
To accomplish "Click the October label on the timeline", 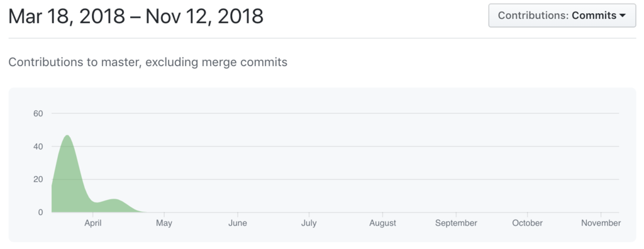I will point(528,223).
